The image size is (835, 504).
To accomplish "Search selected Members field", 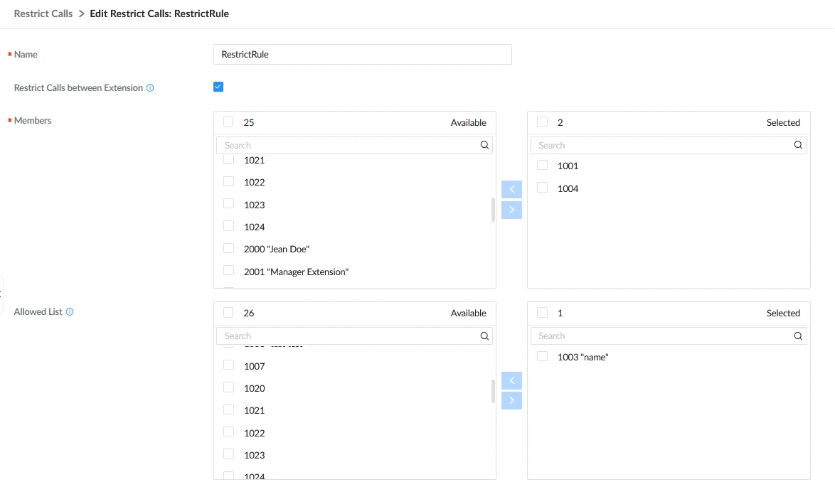I will (669, 145).
